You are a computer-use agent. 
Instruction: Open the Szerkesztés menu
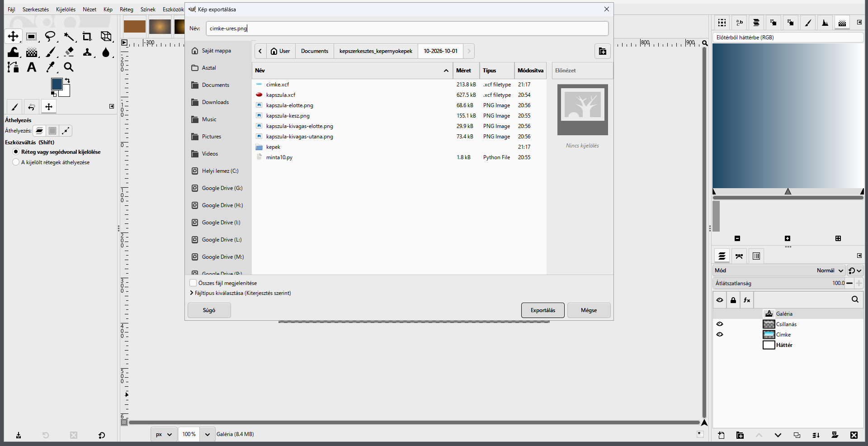pos(36,9)
